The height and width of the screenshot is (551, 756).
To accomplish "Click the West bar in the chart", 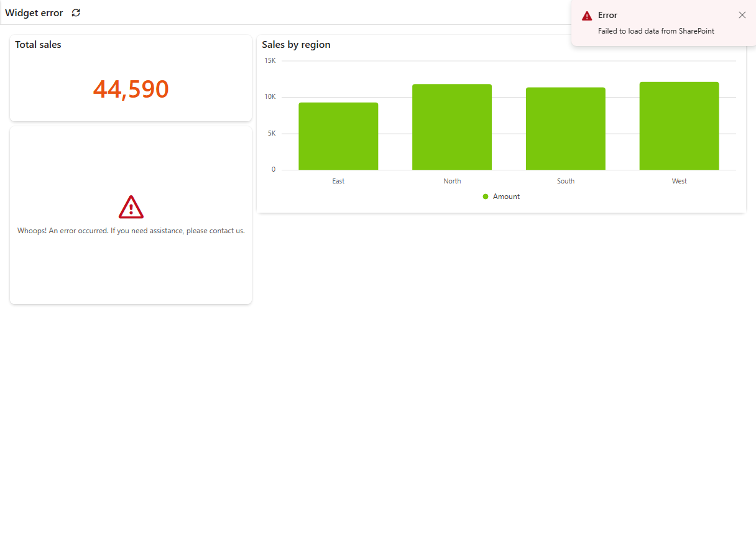I will [x=679, y=126].
